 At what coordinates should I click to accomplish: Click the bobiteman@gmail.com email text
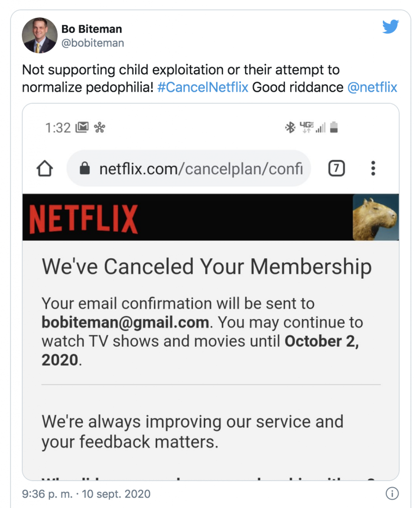tap(125, 322)
